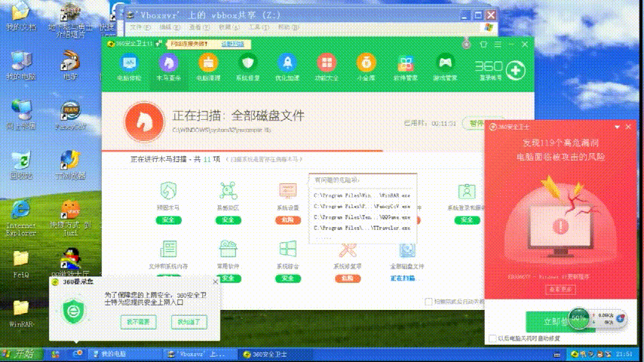The height and width of the screenshot is (362, 644).
Task: Open the 360 main menu hamburger icon
Action: [498, 44]
